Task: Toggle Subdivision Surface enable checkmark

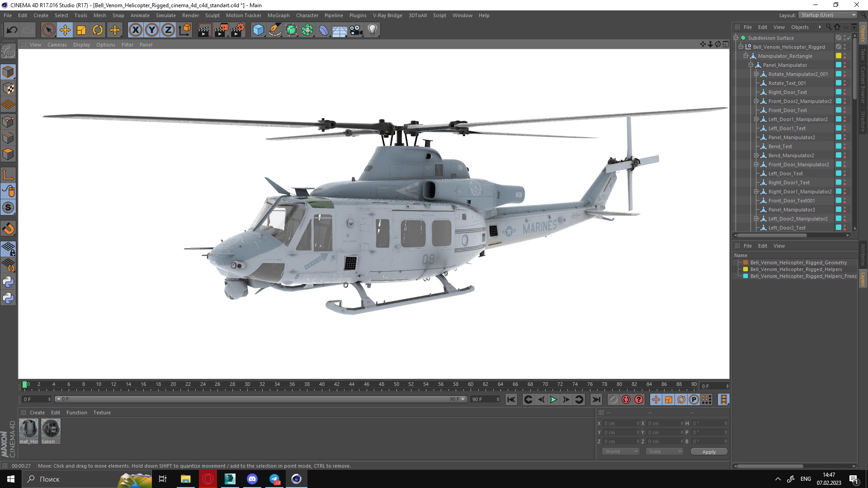Action: point(849,38)
